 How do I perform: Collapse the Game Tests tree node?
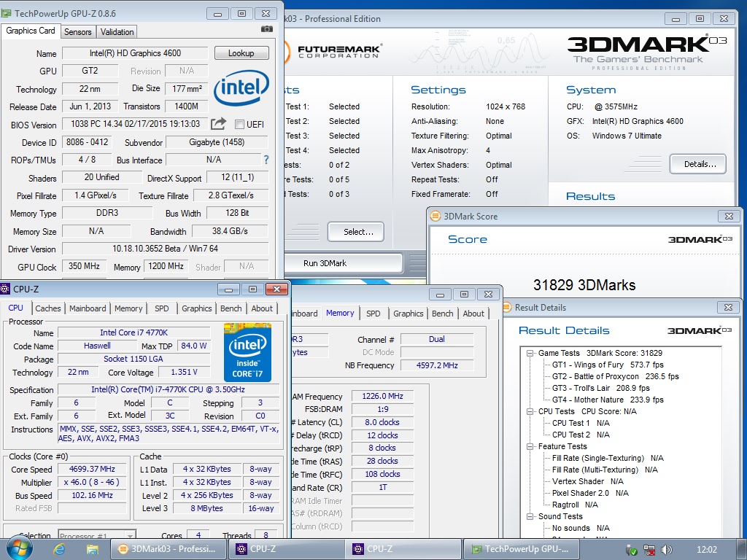point(530,353)
